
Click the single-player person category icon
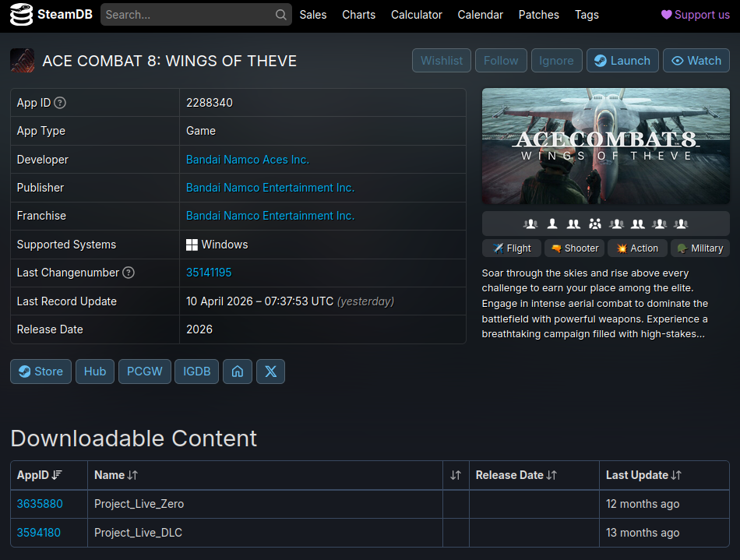[x=552, y=224]
